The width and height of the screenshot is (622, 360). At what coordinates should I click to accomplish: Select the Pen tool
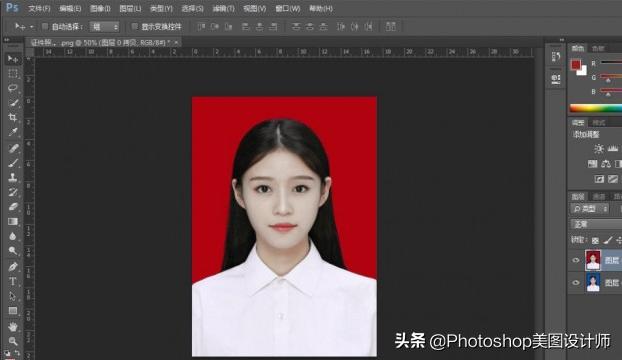pos(13,266)
